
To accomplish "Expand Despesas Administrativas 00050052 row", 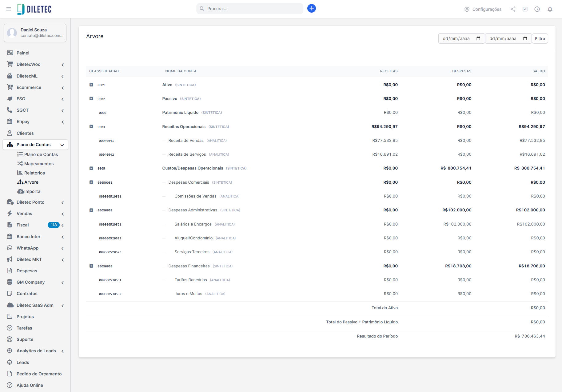I will coord(91,210).
